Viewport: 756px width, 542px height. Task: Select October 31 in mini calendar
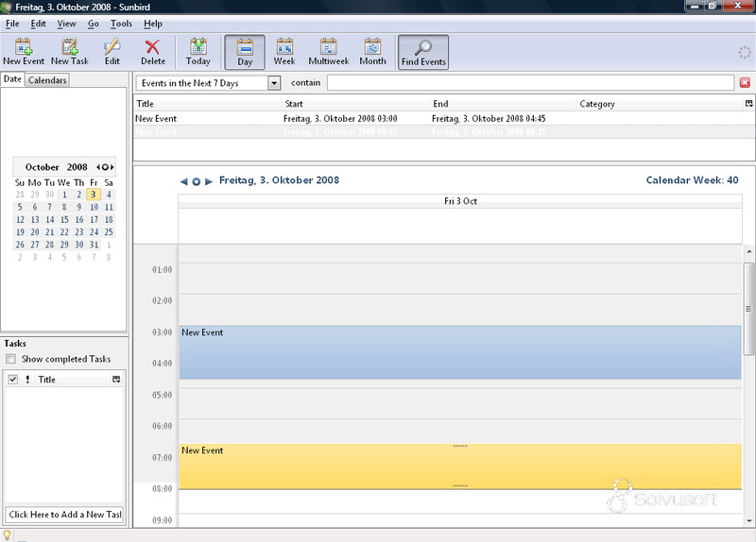click(x=94, y=245)
